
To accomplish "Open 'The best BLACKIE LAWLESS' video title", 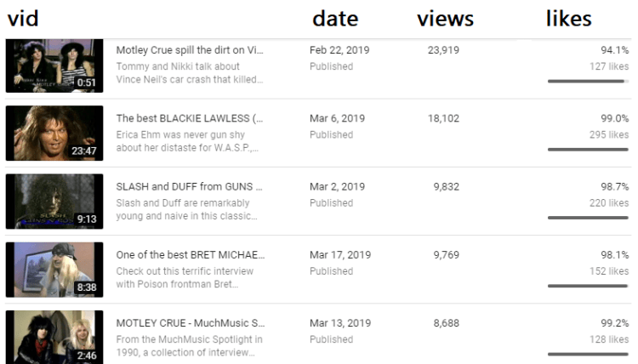I will [x=190, y=118].
